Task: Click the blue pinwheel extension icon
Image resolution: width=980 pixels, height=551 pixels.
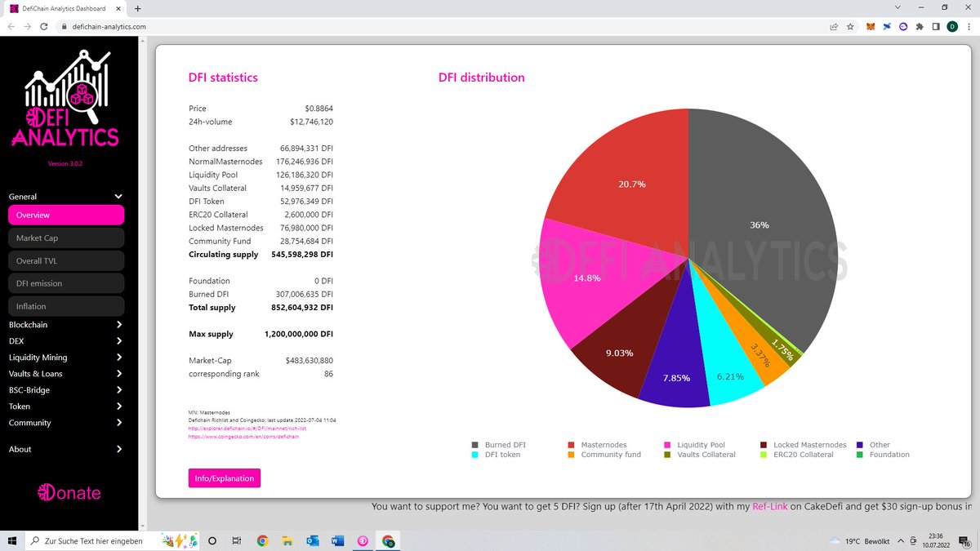Action: pyautogui.click(x=887, y=26)
